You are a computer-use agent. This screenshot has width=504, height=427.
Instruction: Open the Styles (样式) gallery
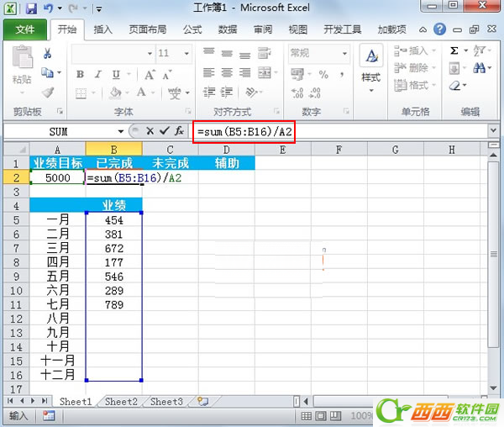pos(371,68)
